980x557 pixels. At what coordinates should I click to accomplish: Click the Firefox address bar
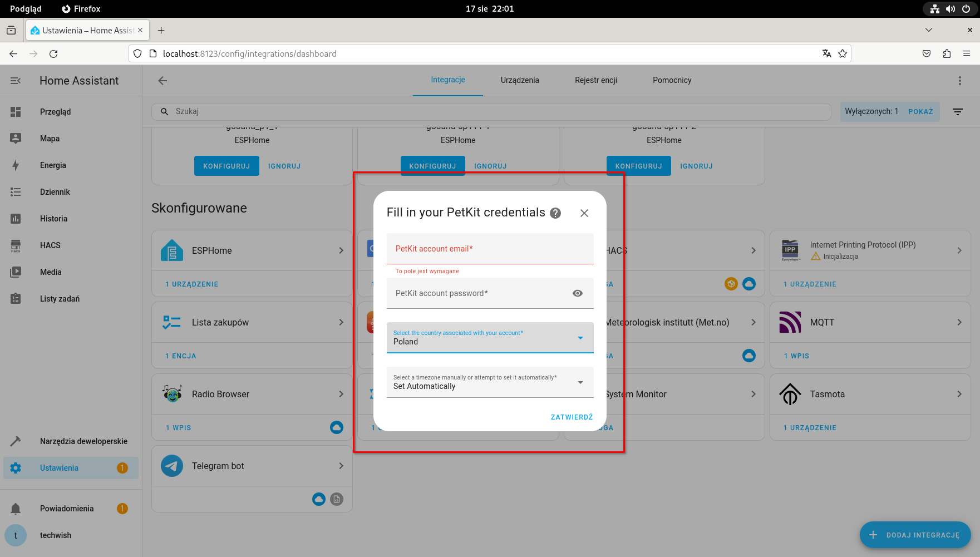(x=490, y=54)
